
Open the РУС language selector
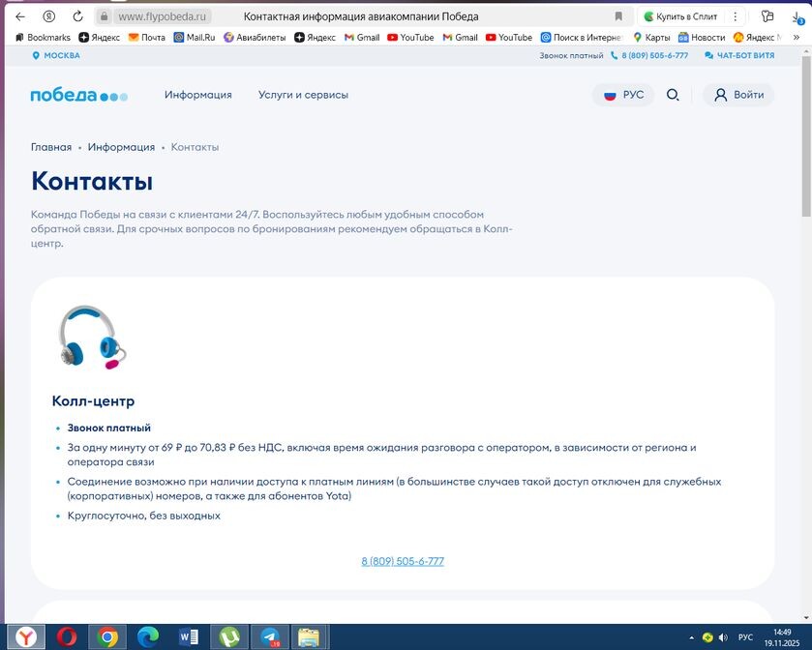click(x=623, y=95)
